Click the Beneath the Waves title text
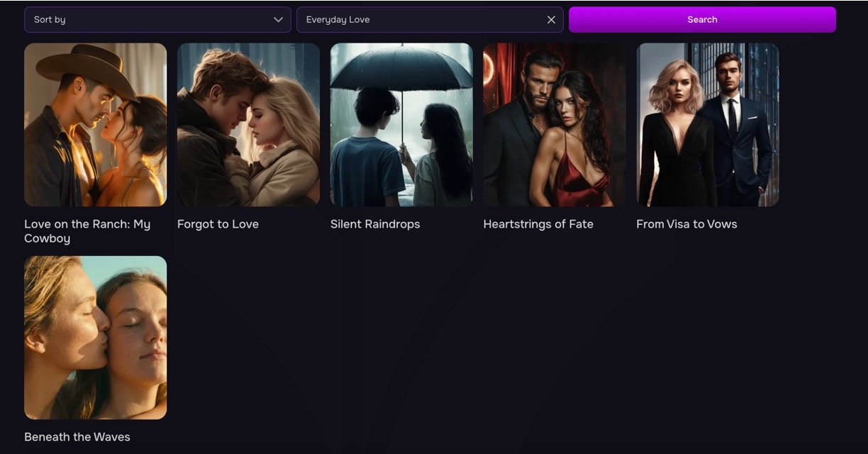Viewport: 868px width, 454px height. pyautogui.click(x=77, y=437)
